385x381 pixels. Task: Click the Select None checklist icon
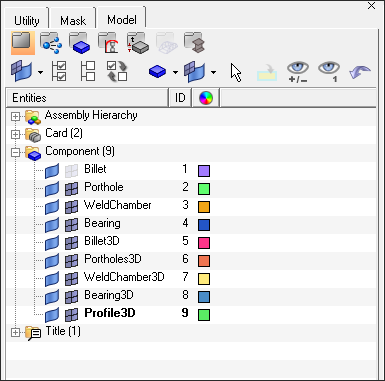(88, 71)
